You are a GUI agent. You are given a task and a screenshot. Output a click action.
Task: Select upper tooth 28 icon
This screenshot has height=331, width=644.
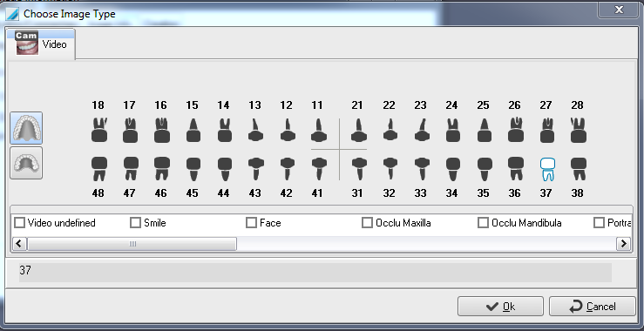pos(579,130)
